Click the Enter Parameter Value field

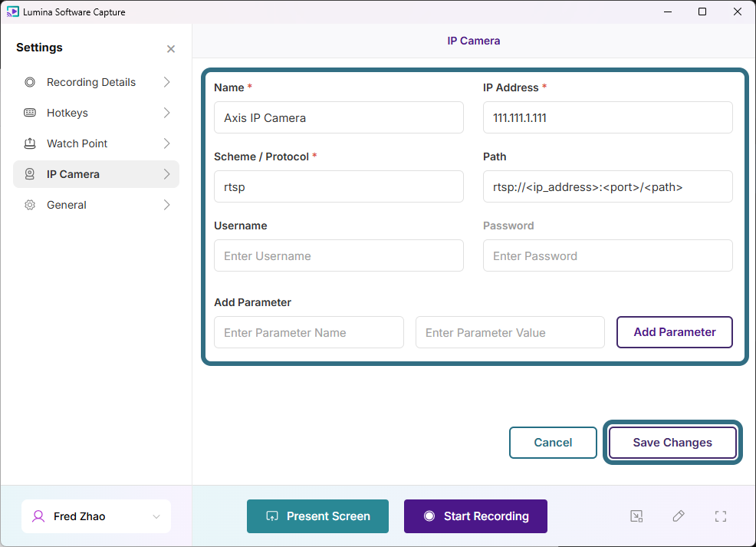click(510, 332)
